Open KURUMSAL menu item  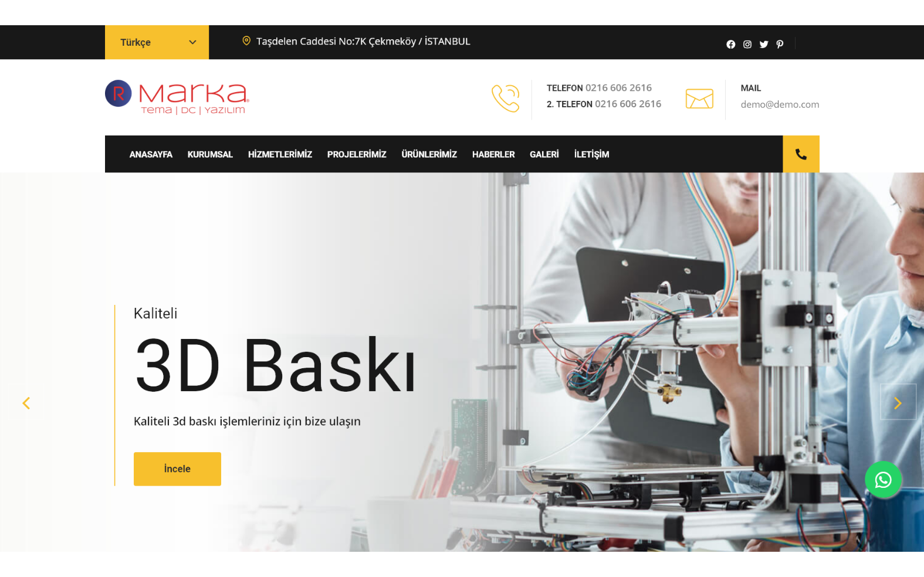tap(210, 154)
